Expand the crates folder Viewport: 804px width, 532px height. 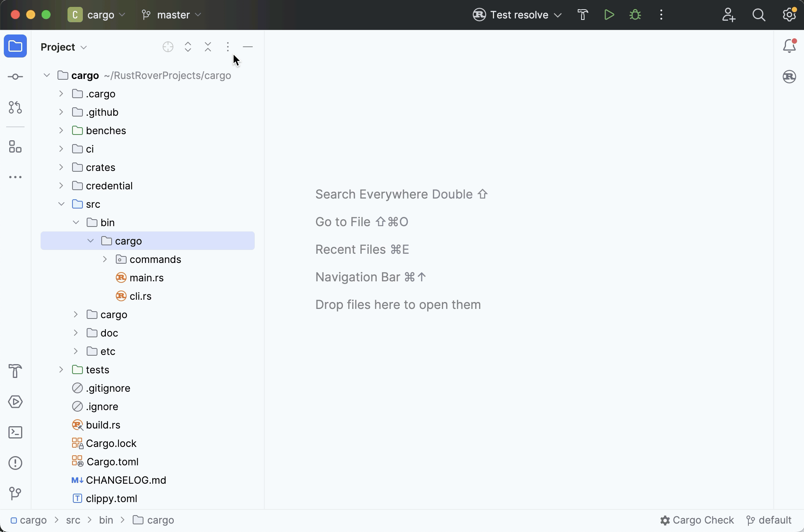tap(61, 167)
